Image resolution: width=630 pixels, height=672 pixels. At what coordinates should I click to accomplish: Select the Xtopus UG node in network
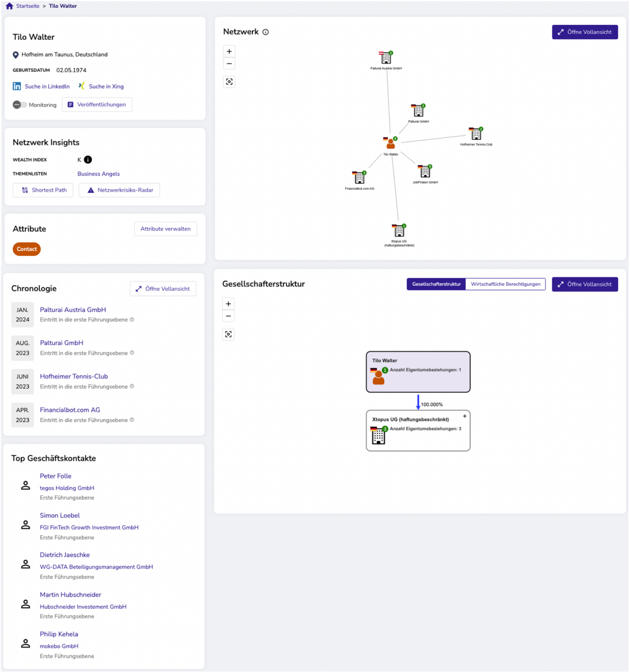pyautogui.click(x=399, y=230)
